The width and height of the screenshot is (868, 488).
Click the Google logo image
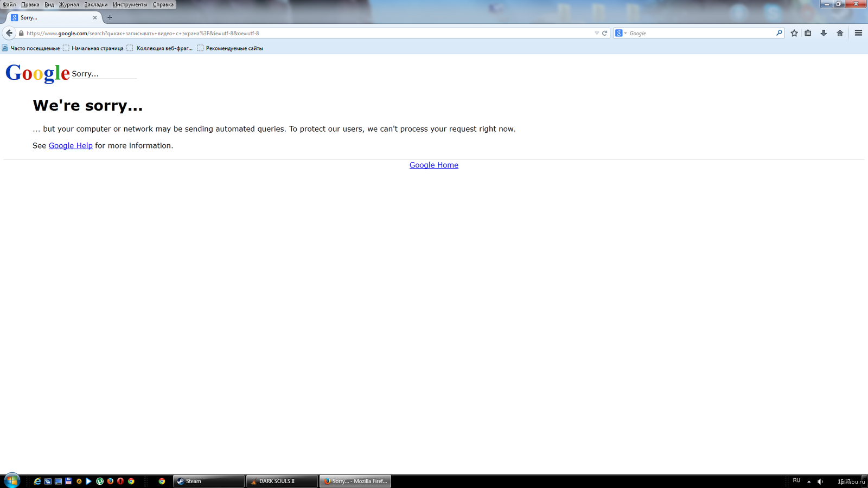click(37, 73)
